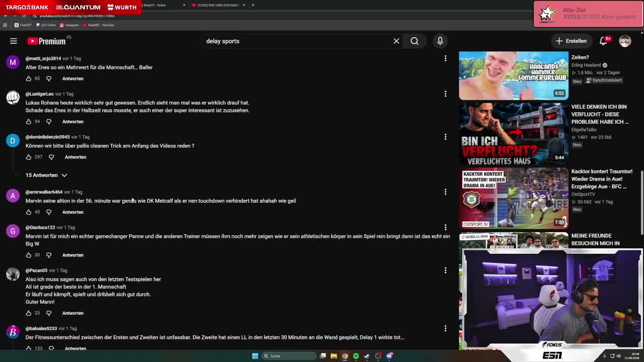Open Bin ich verflucht video thumbnail
644x362 pixels.
point(513,134)
